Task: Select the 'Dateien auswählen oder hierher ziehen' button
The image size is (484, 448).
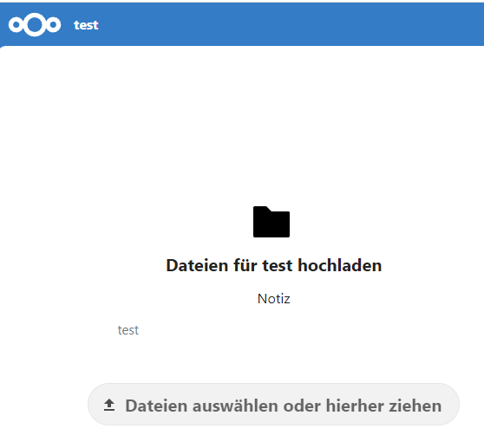Action: (x=273, y=404)
